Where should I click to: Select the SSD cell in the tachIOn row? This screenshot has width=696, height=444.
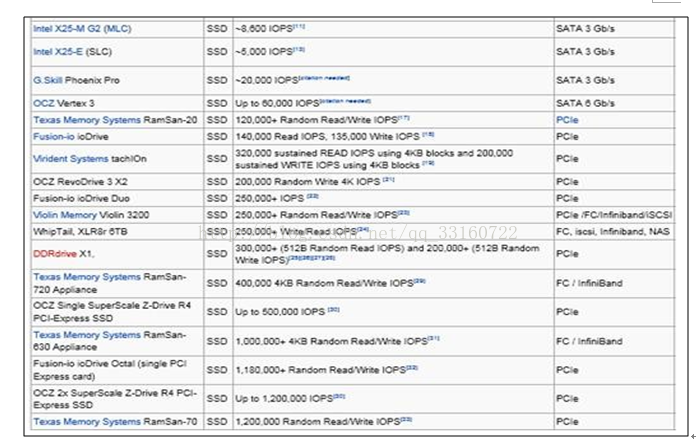pos(217,159)
